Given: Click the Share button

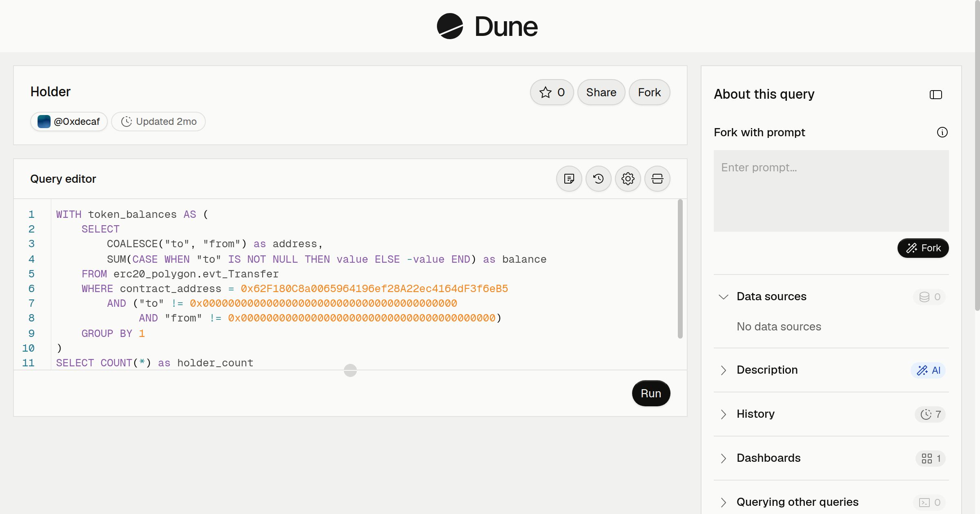Looking at the screenshot, I should (x=601, y=92).
